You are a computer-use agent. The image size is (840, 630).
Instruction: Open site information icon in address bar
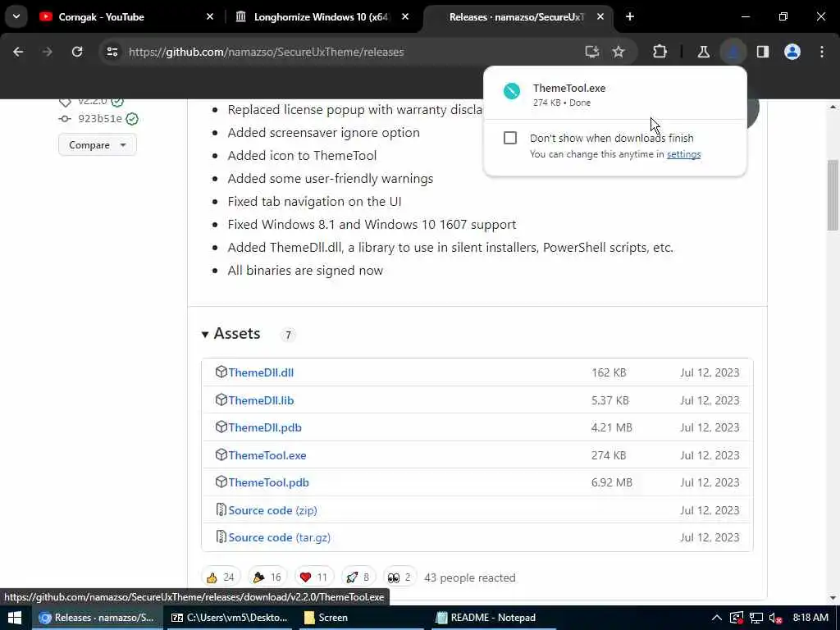[112, 52]
